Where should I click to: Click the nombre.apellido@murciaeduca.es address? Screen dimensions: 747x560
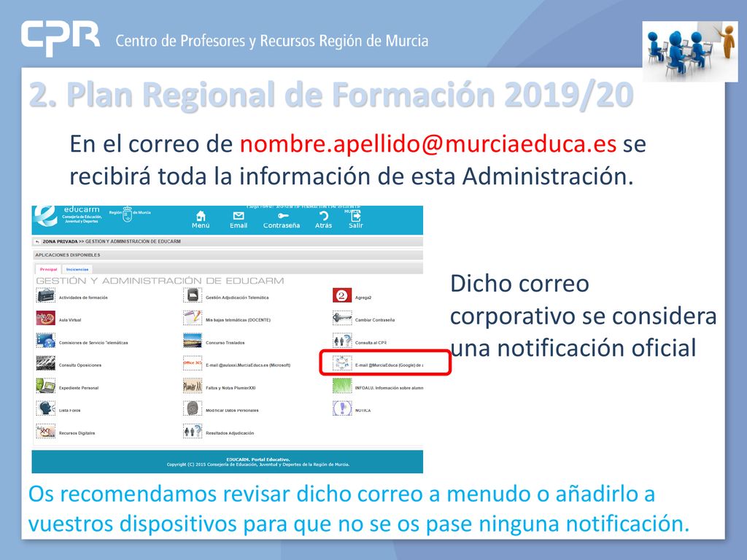pos(427,144)
